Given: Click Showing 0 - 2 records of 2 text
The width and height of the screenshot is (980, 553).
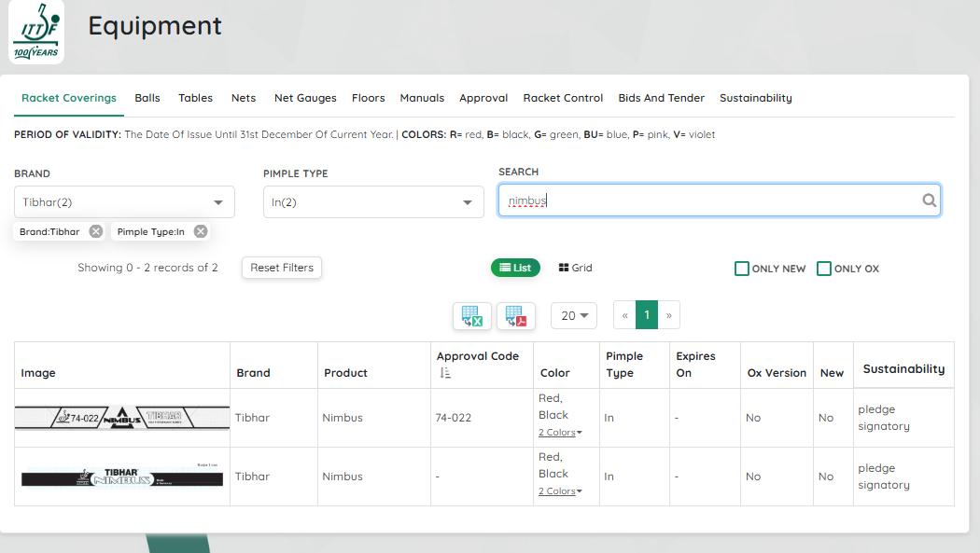Looking at the screenshot, I should [x=147, y=268].
